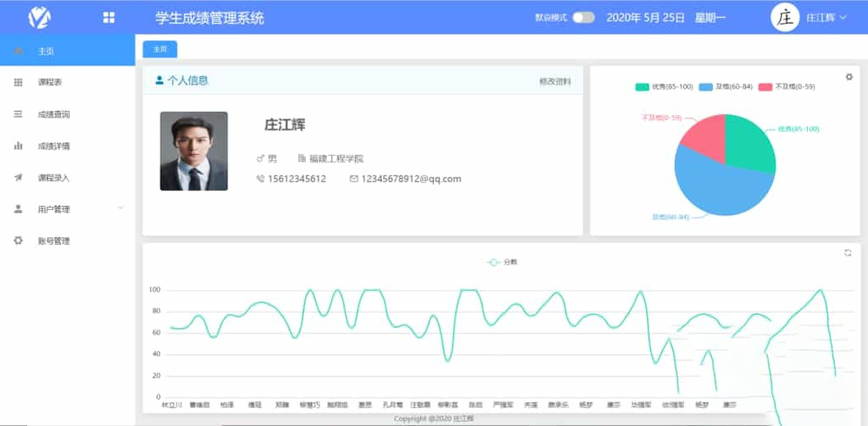Click the 严强军 label on the chart axis

pyautogui.click(x=504, y=405)
